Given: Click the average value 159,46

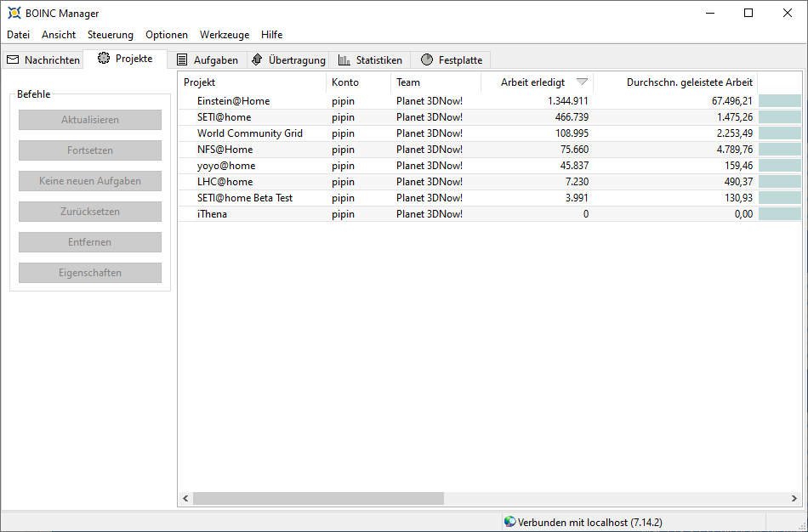Looking at the screenshot, I should [739, 166].
